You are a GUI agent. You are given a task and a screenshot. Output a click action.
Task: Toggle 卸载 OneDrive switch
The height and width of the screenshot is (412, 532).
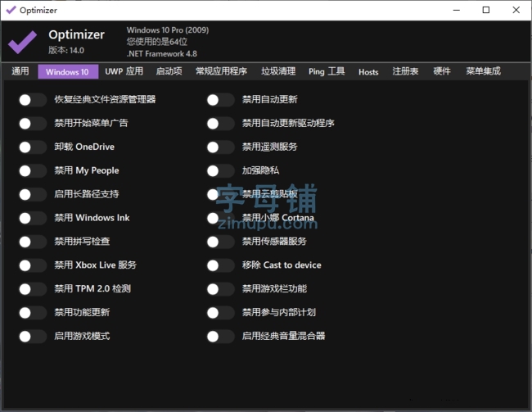(x=33, y=147)
